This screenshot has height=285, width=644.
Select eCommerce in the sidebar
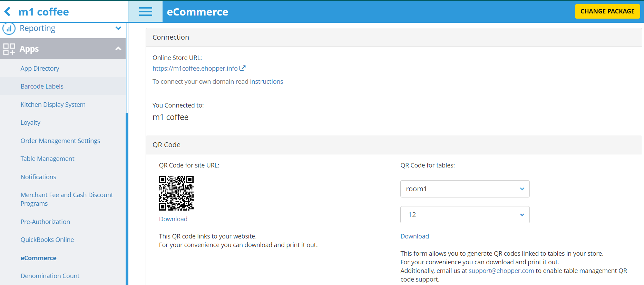pyautogui.click(x=38, y=258)
